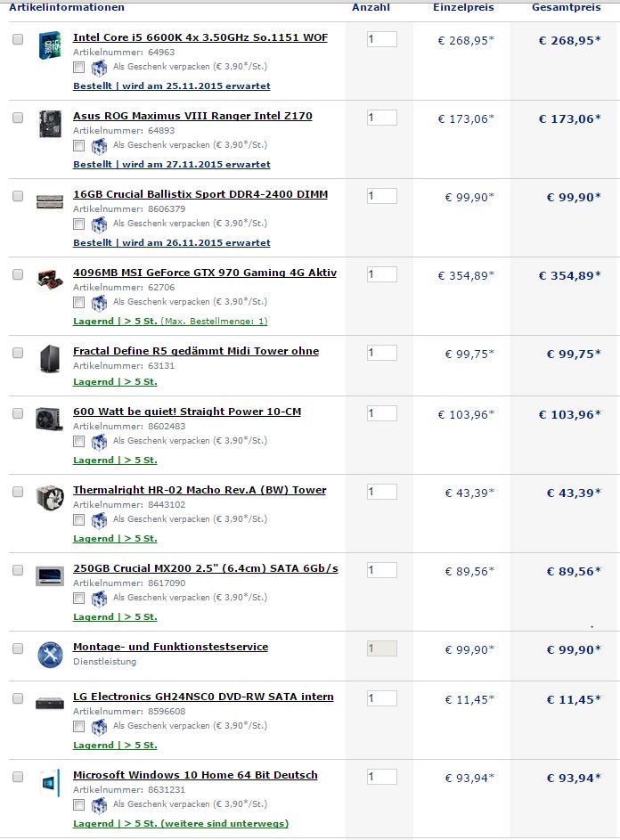
Task: Select the checkbox for Intel Core i5 6600K
Action: coord(18,39)
